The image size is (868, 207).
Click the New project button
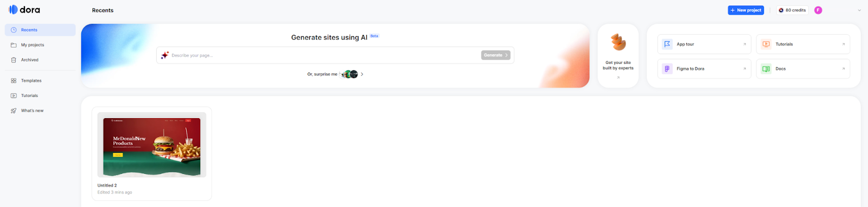746,10
